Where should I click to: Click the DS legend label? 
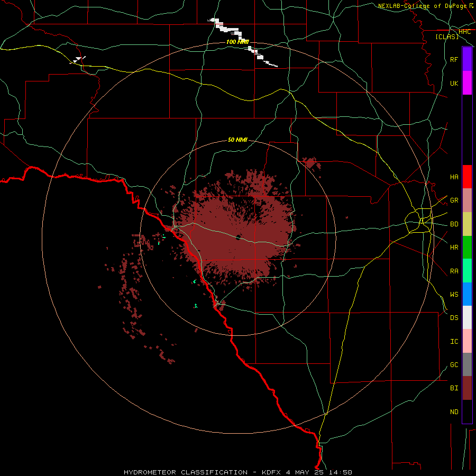pos(454,318)
